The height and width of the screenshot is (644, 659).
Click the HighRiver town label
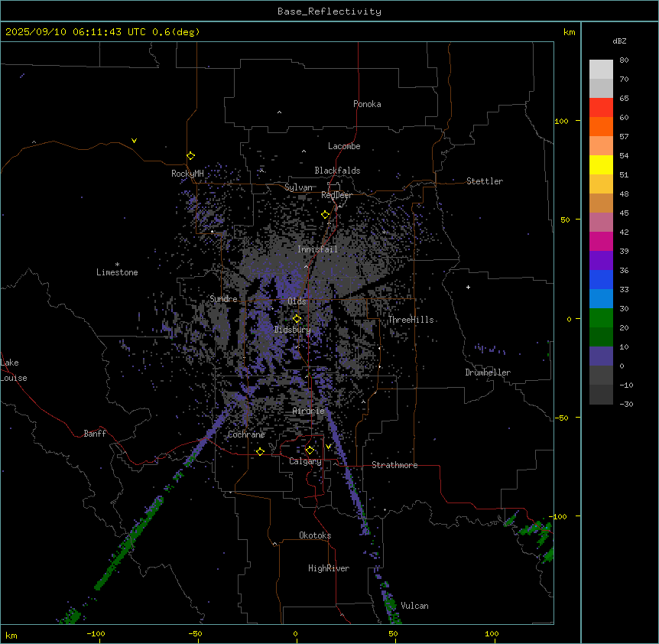[x=329, y=568]
